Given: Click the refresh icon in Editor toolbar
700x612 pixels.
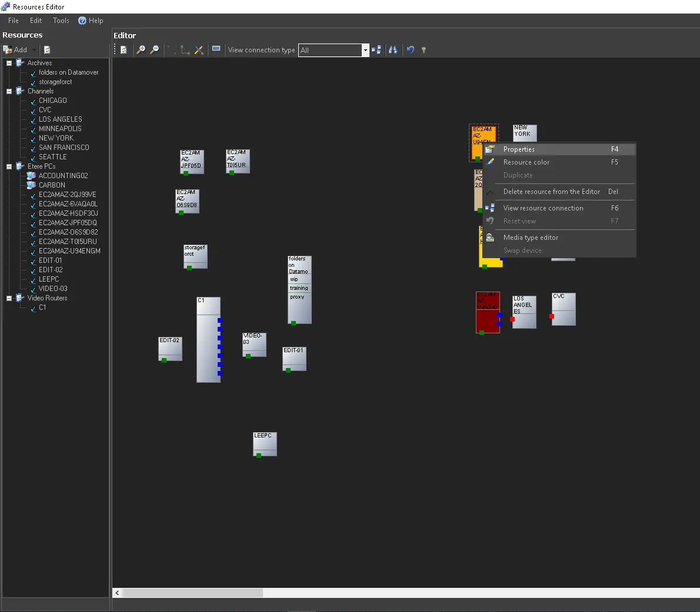Looking at the screenshot, I should (124, 50).
